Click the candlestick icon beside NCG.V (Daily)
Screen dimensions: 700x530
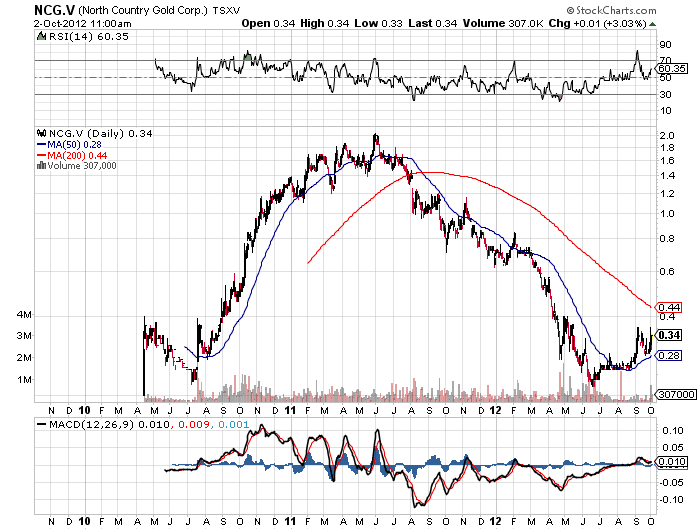42,133
